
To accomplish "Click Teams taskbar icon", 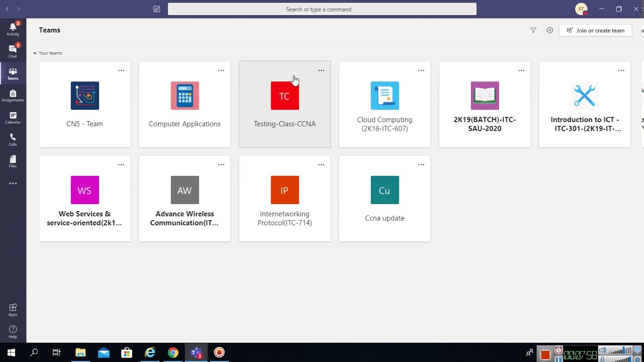I will (x=196, y=352).
